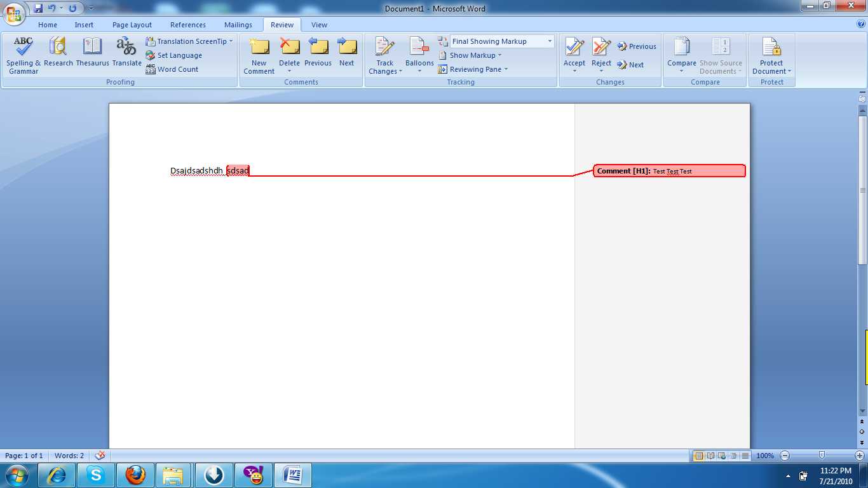Open the References tab
The height and width of the screenshot is (488, 868).
click(x=188, y=25)
